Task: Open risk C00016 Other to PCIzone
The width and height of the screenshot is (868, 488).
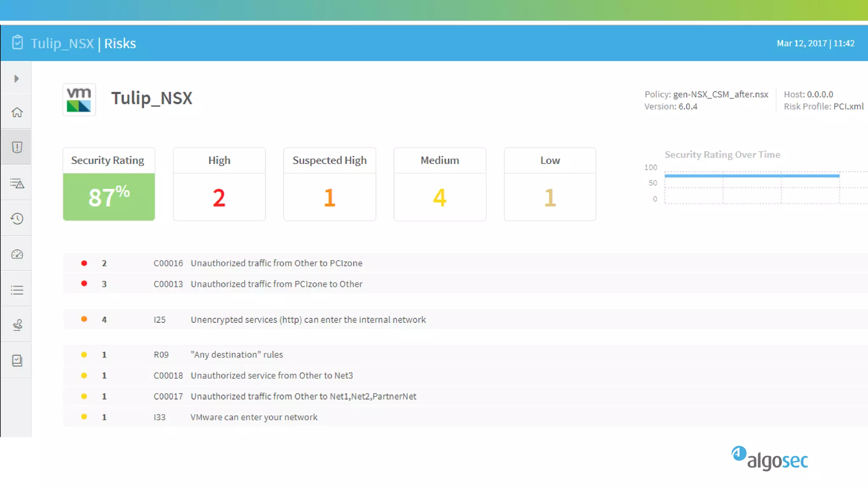Action: click(x=276, y=263)
